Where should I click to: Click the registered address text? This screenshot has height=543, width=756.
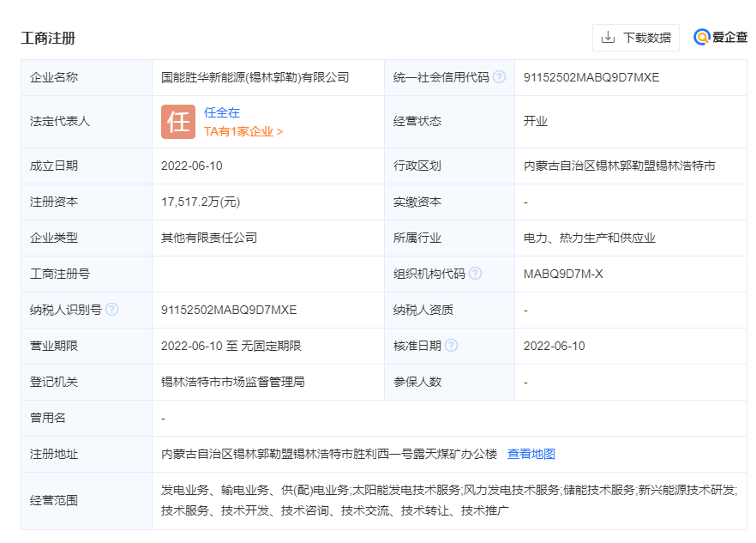329,454
